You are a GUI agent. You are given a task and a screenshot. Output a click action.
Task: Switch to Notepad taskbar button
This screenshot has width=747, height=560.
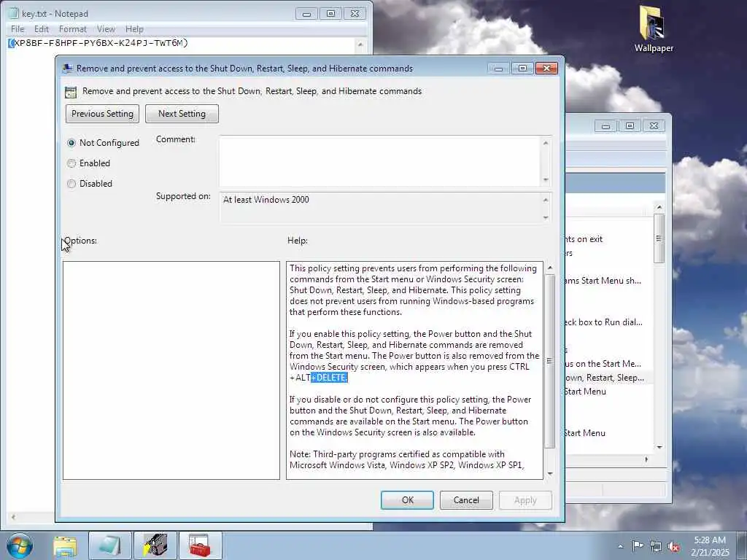(x=110, y=545)
